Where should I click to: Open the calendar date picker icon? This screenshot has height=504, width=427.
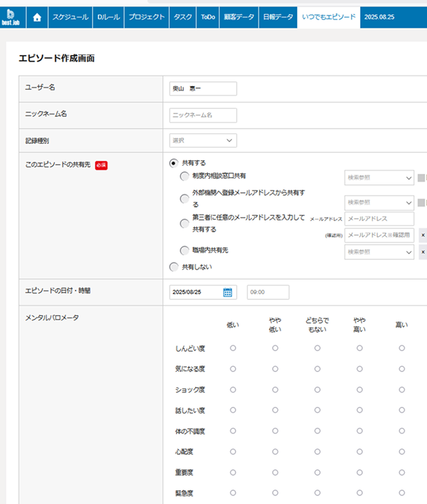click(228, 293)
